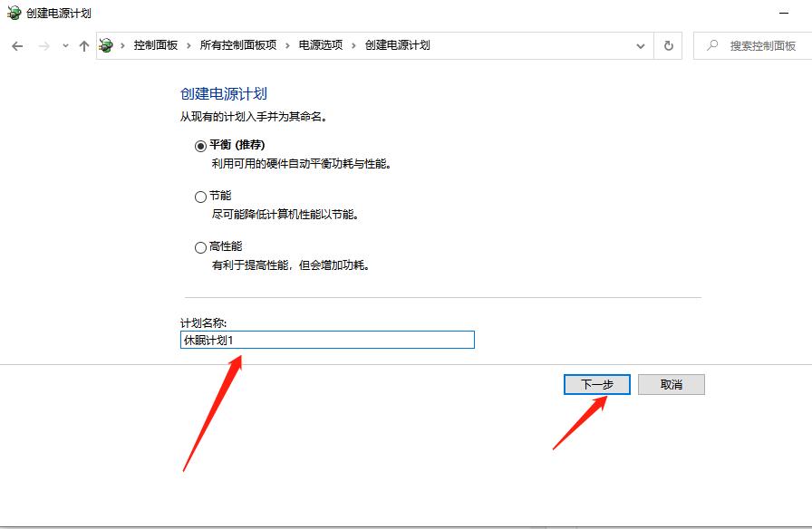The height and width of the screenshot is (529, 812).
Task: Open the address bar history dropdown
Action: pyautogui.click(x=641, y=46)
